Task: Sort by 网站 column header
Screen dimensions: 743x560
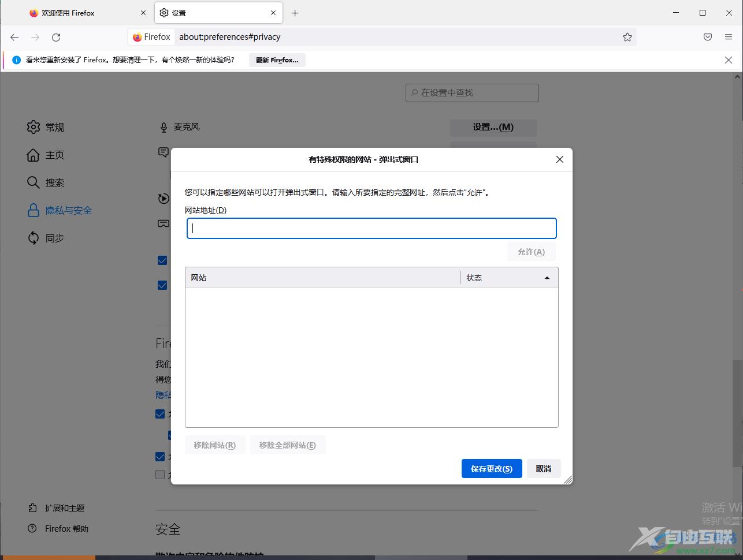Action: coord(322,278)
